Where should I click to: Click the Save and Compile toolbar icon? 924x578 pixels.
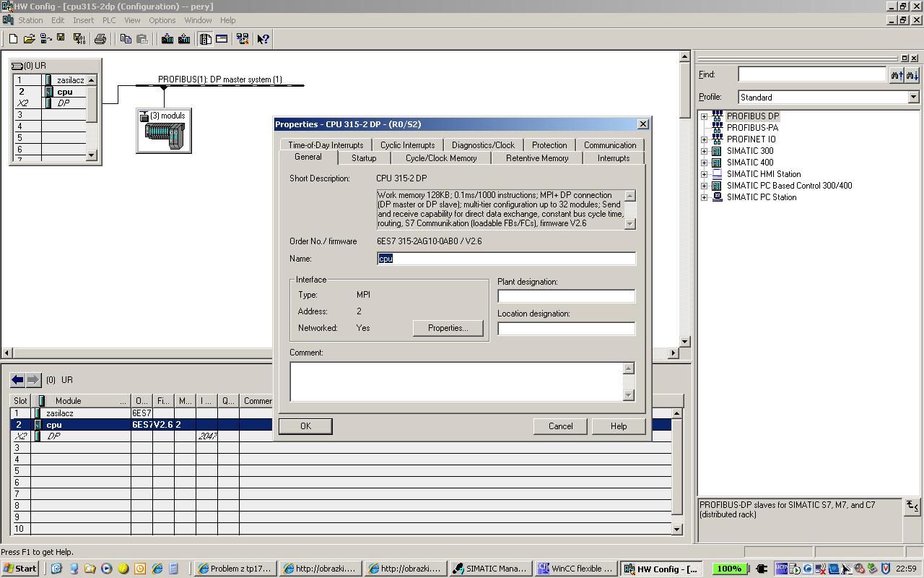[x=79, y=39]
